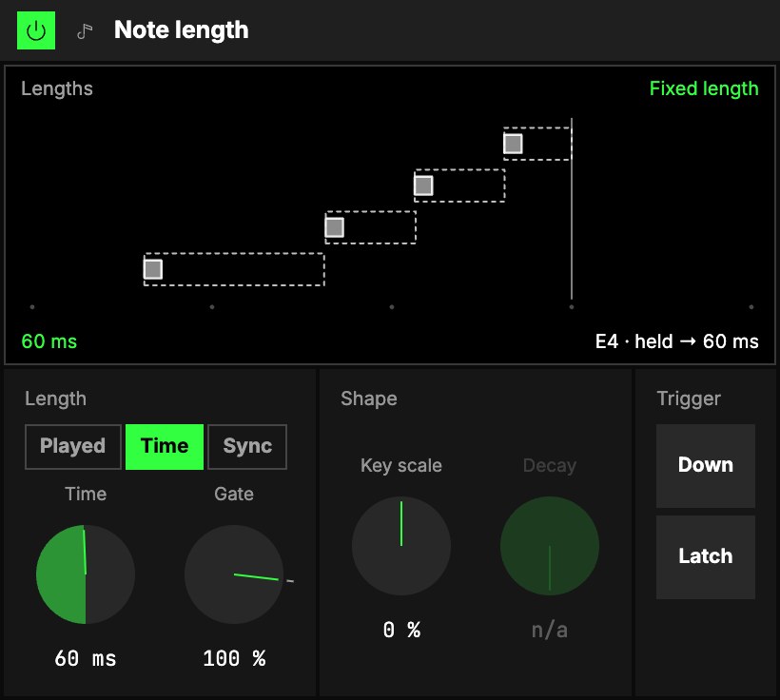Select the Played length mode
The width and height of the screenshot is (780, 700).
click(x=72, y=446)
